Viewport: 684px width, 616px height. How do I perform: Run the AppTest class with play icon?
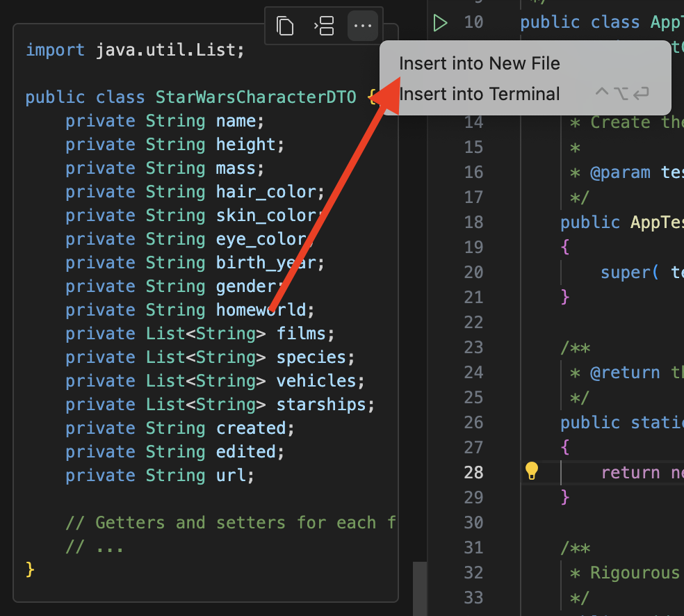point(440,23)
